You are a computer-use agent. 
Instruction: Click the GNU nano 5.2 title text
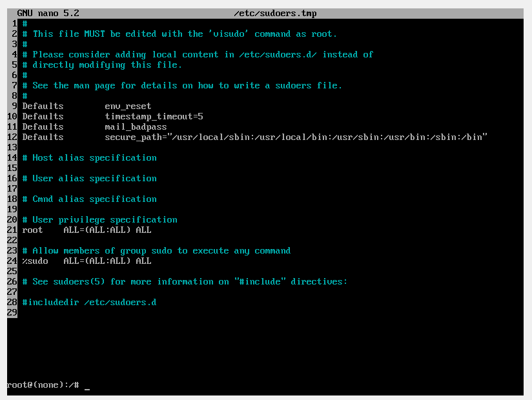pos(48,13)
